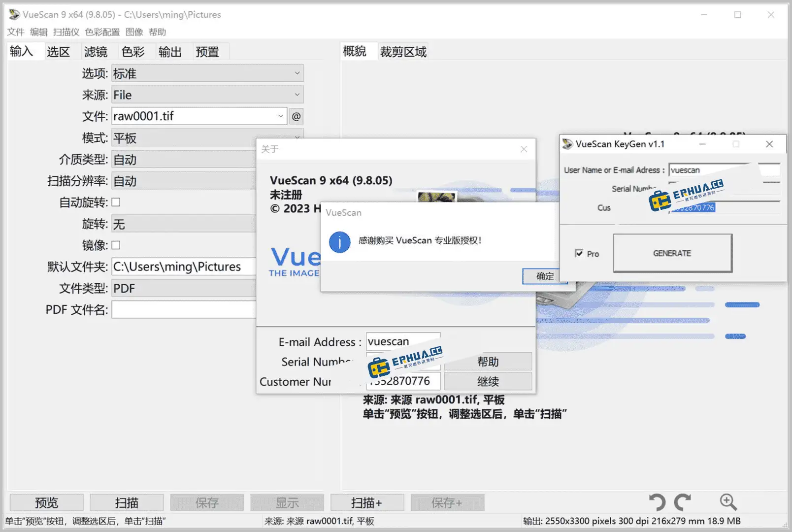Click the User Name field in KeyGen

pos(724,170)
